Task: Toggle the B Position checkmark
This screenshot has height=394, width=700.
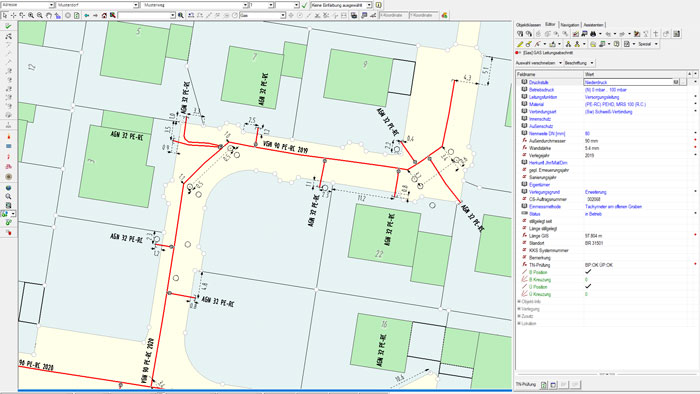Action: (588, 272)
